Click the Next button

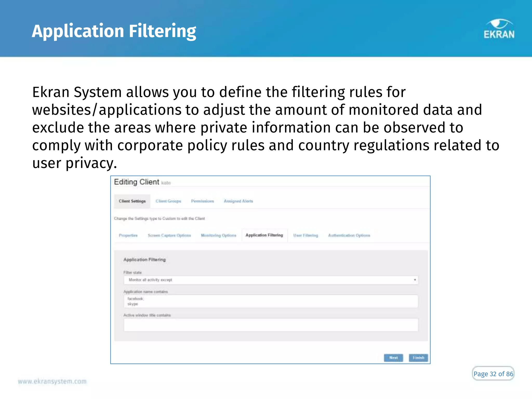[x=394, y=358]
